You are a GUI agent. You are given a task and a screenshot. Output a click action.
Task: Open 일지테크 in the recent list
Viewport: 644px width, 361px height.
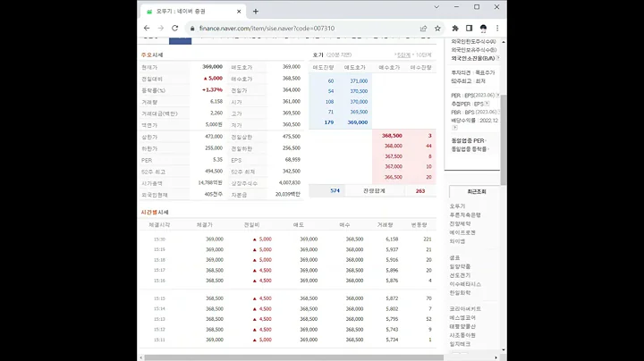pyautogui.click(x=460, y=344)
